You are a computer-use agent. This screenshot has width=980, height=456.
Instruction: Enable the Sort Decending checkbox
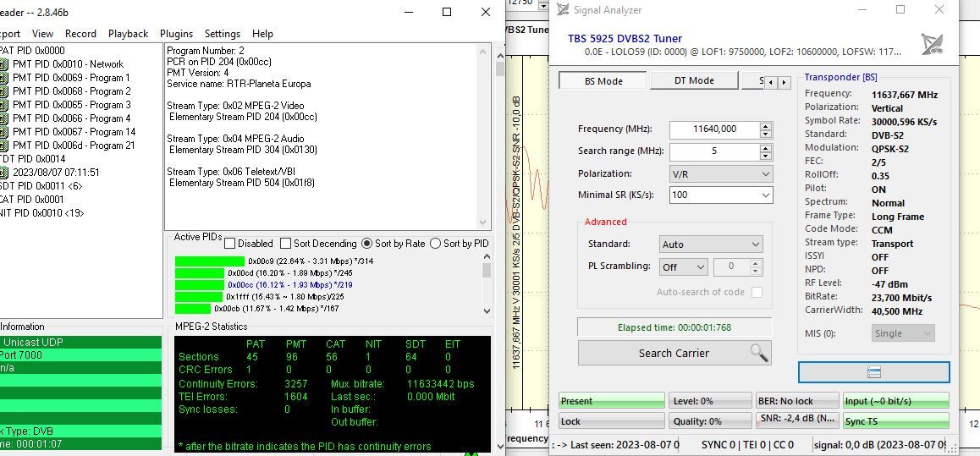click(x=286, y=244)
